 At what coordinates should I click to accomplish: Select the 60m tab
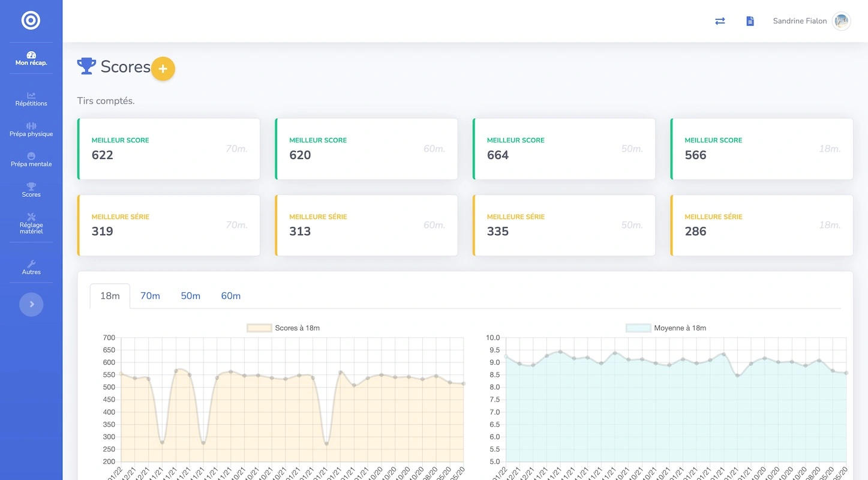(230, 296)
